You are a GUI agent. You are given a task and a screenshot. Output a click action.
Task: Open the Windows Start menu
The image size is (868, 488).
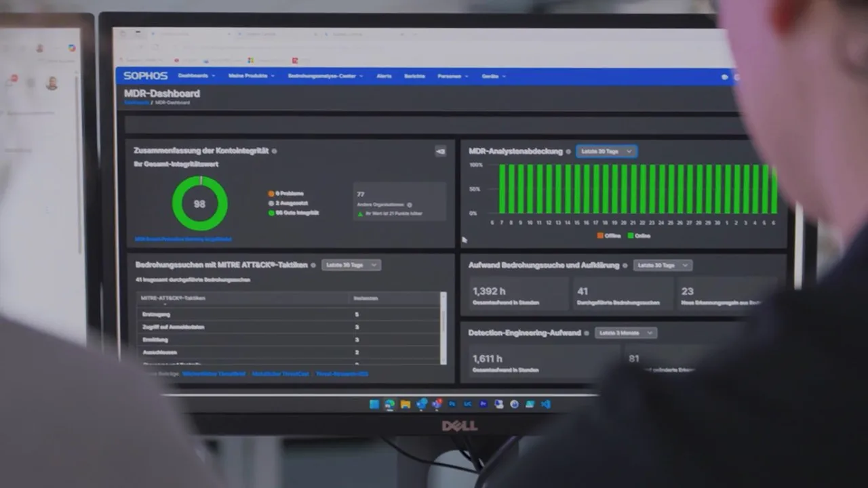pyautogui.click(x=374, y=404)
